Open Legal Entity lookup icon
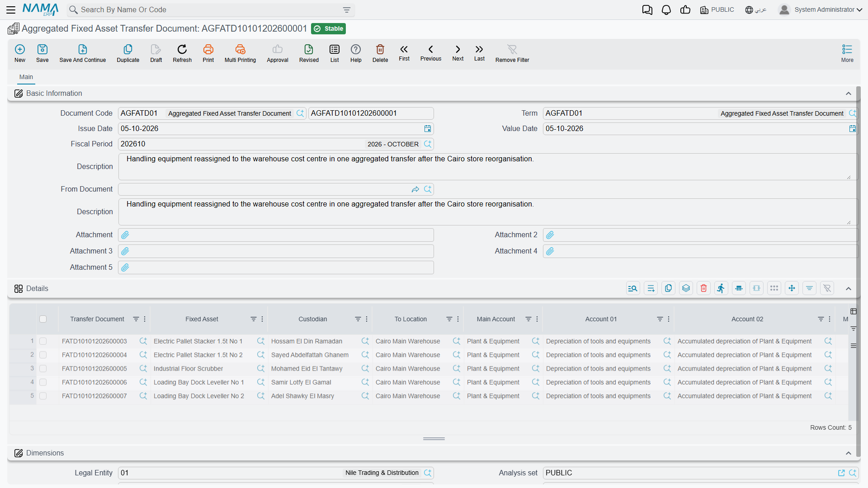This screenshot has height=488, width=868. click(428, 473)
